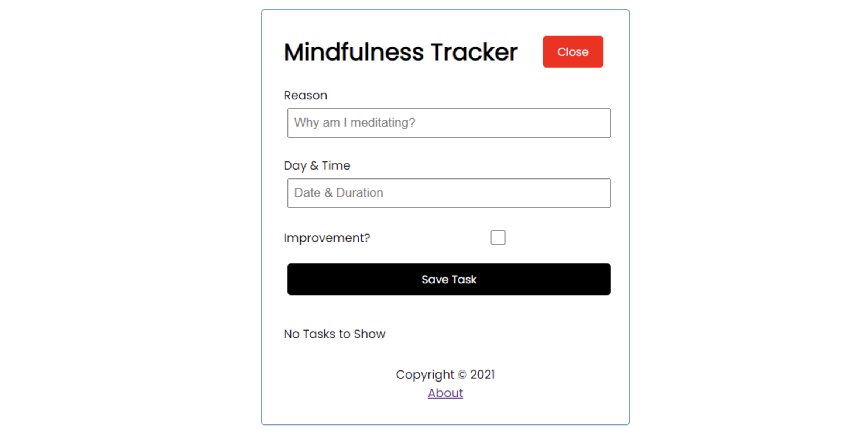The image size is (868, 444).
Task: Click the Improvement? label text
Action: pyautogui.click(x=327, y=238)
